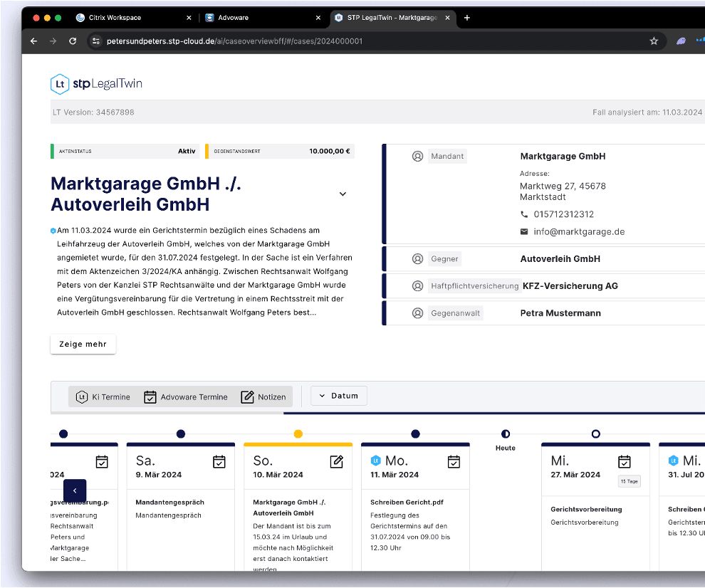Click the LT Version: 34567898 text
This screenshot has height=588, width=705.
point(93,112)
